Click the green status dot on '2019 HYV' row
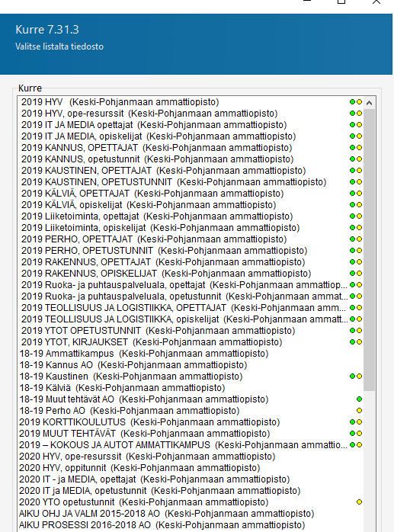394x532 pixels. pos(352,102)
